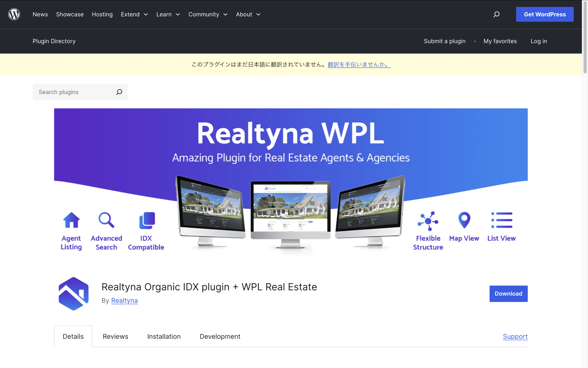Click the List View bullet list icon

coord(501,220)
